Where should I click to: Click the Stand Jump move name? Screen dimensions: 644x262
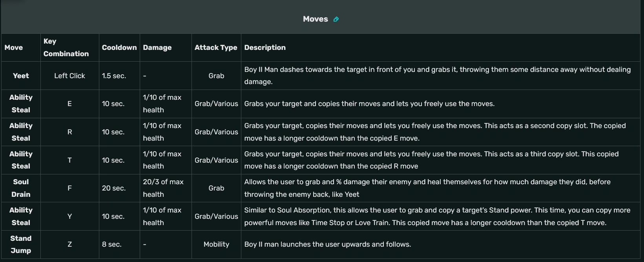tap(21, 244)
